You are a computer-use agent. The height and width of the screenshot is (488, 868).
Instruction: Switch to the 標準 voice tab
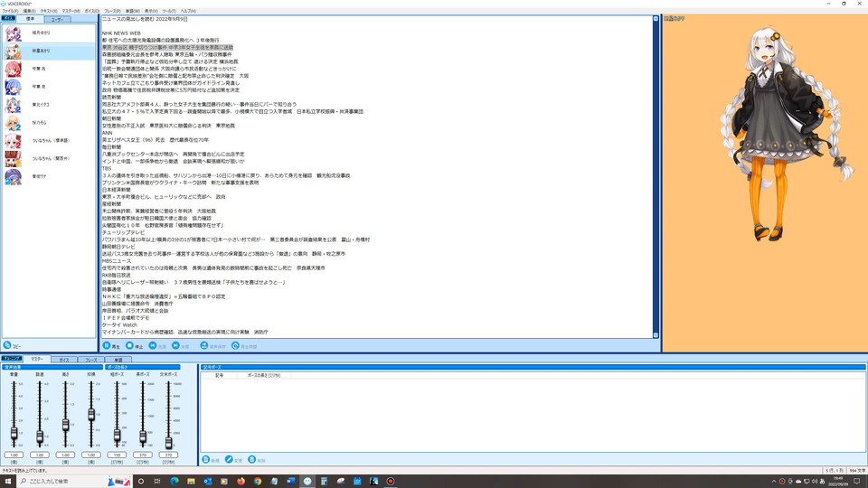pyautogui.click(x=30, y=19)
